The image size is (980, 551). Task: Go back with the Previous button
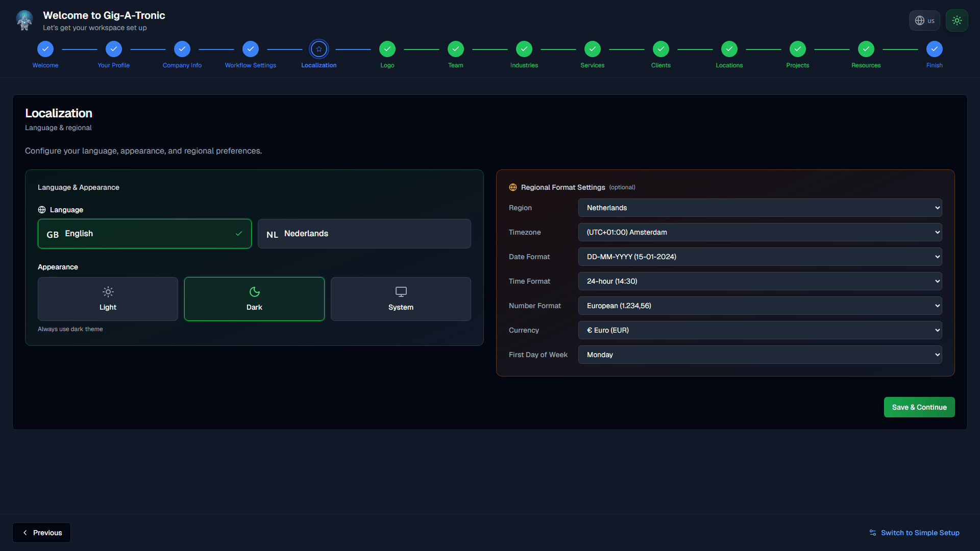[42, 533]
